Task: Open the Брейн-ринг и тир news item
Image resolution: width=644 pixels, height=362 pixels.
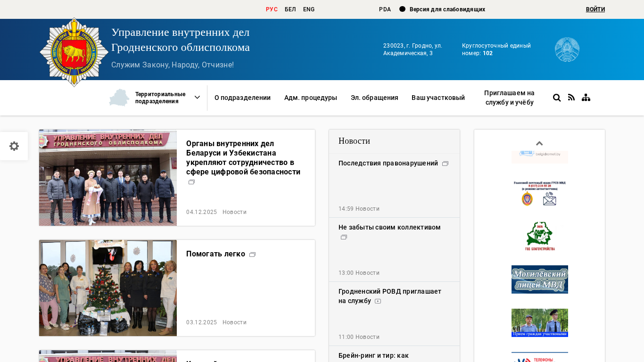Action: (x=373, y=355)
